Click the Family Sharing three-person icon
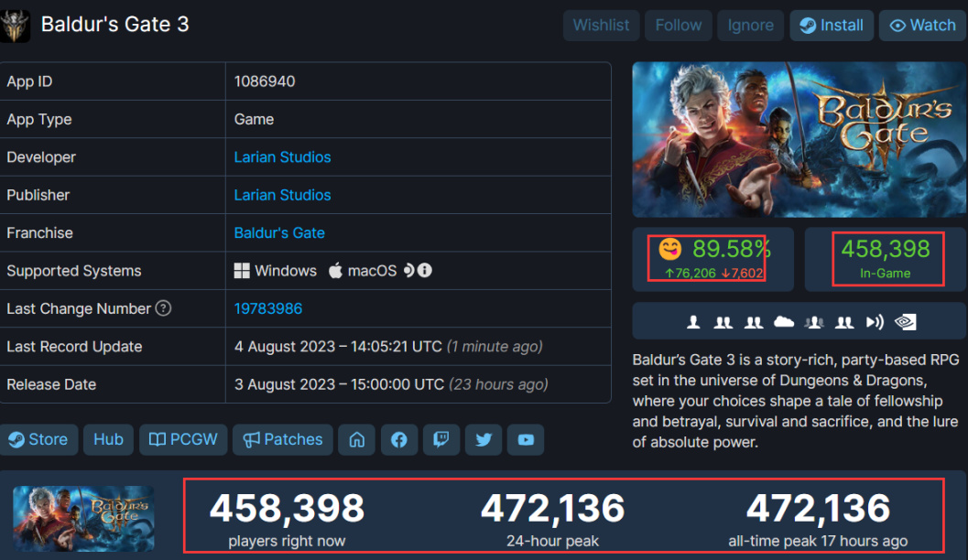The height and width of the screenshot is (560, 968). coord(814,322)
